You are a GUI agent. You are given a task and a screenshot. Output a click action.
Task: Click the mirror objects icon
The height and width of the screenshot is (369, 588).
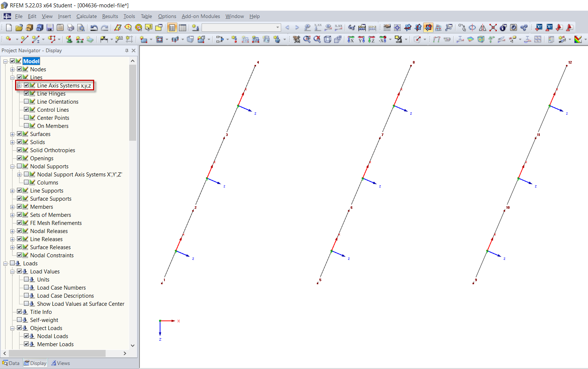[x=483, y=28]
